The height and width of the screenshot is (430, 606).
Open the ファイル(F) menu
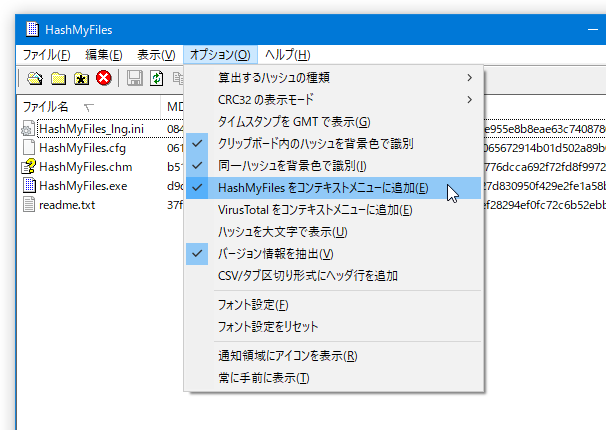(x=46, y=54)
